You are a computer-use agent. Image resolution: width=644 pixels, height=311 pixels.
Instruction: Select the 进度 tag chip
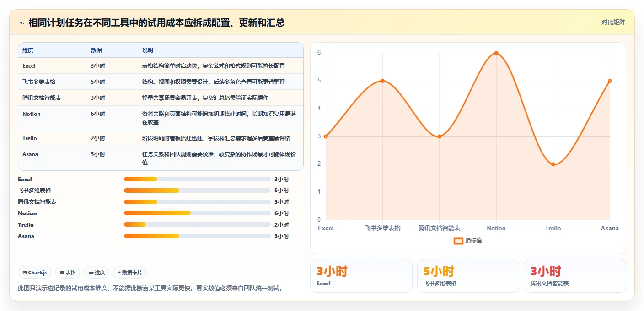point(97,273)
